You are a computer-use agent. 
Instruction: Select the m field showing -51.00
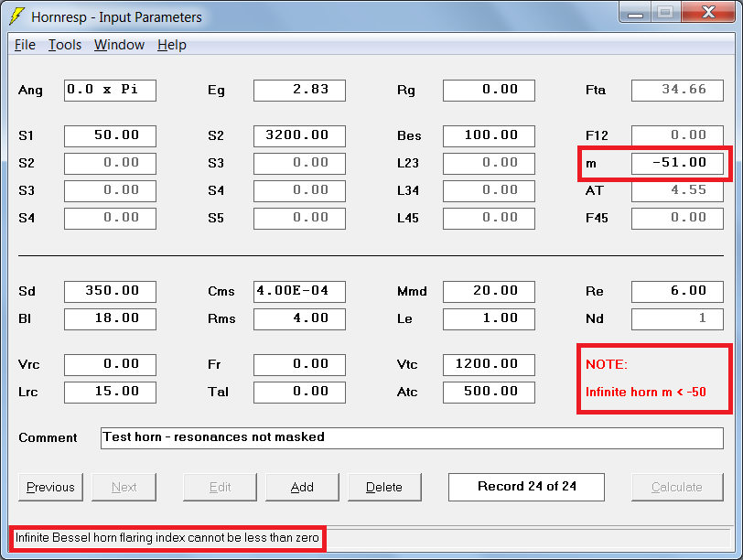click(677, 164)
